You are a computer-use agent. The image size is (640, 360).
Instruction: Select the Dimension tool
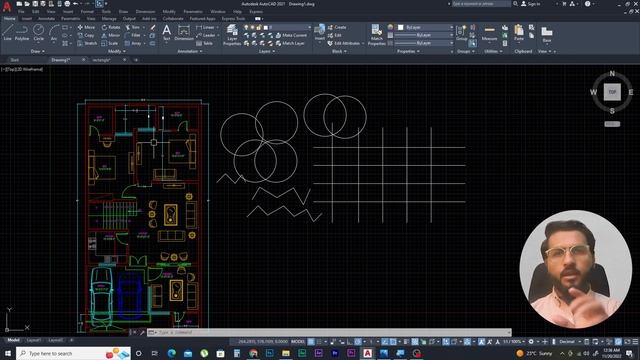click(184, 32)
